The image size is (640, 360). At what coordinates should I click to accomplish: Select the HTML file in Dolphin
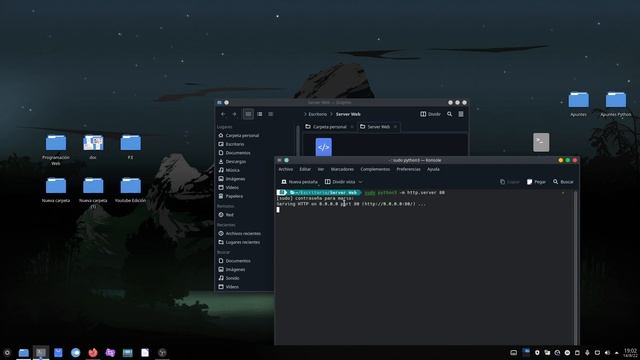(324, 147)
